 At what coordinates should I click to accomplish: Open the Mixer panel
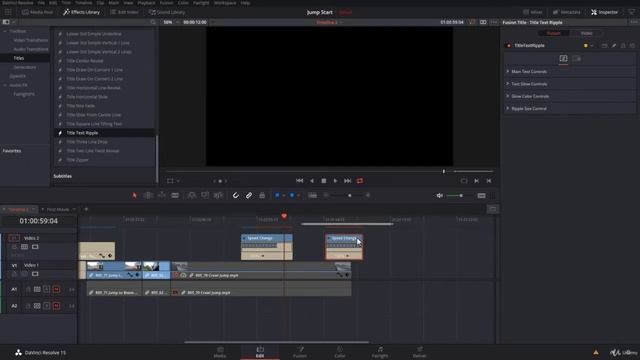coord(533,12)
